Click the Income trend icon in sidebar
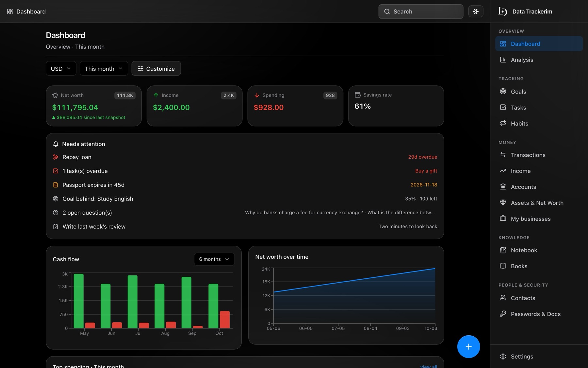The image size is (588, 368). tap(503, 171)
